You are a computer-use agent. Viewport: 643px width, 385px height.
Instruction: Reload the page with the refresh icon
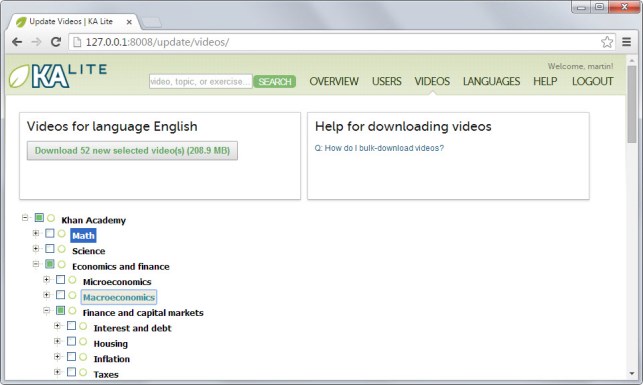point(56,42)
